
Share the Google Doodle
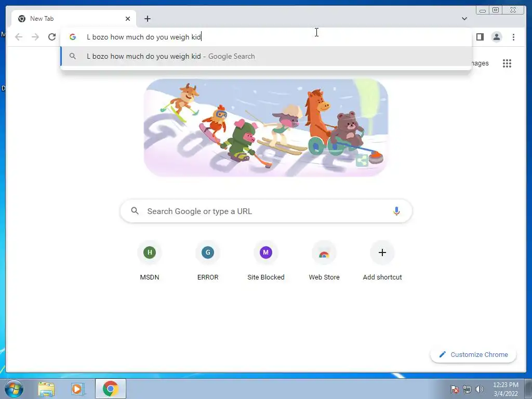coord(362,160)
